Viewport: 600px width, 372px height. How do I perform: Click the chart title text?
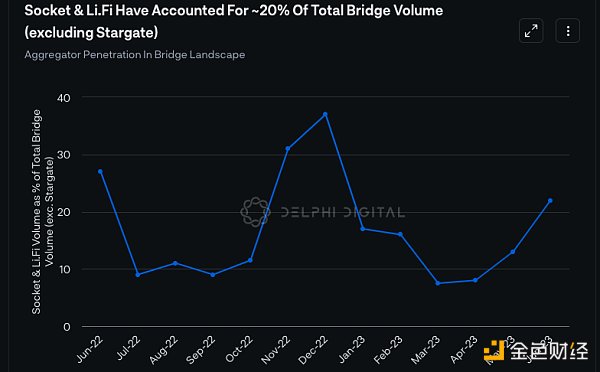233,21
